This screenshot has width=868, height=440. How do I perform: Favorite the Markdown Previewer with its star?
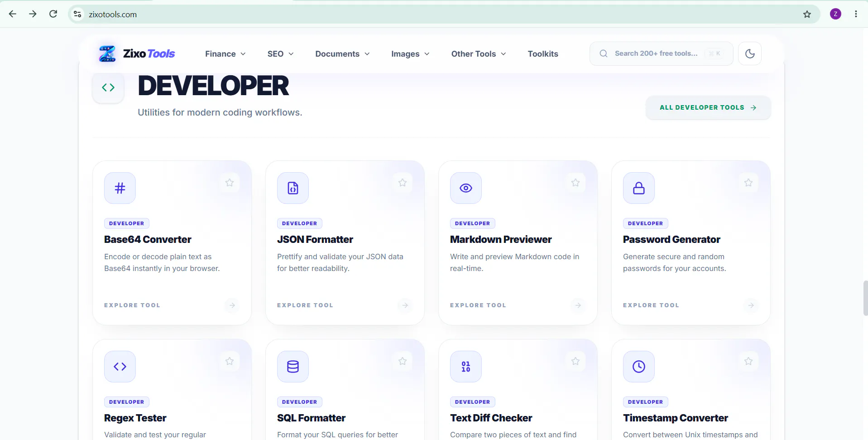(575, 183)
